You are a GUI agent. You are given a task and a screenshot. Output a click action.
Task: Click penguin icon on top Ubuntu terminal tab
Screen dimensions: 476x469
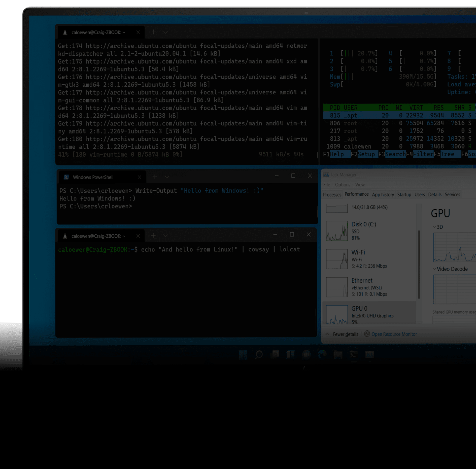pyautogui.click(x=65, y=32)
